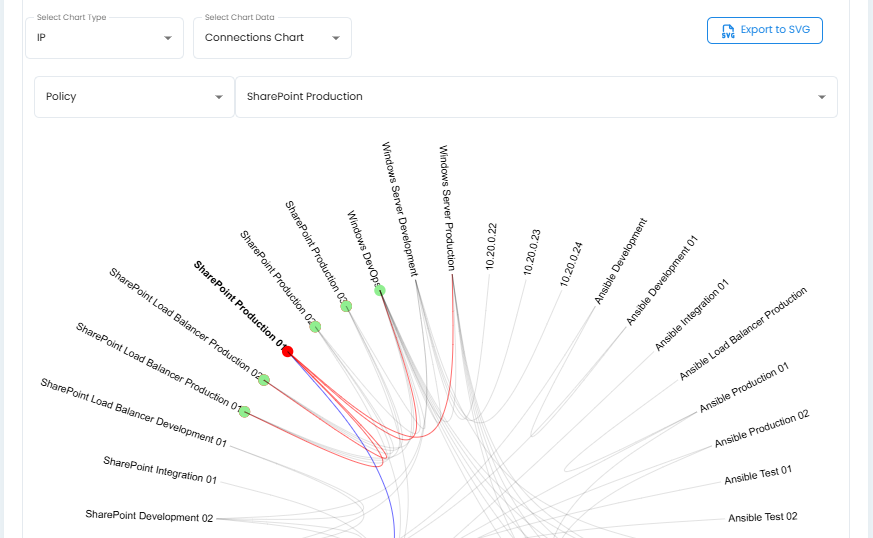Click the green Windows DevOps node

380,290
